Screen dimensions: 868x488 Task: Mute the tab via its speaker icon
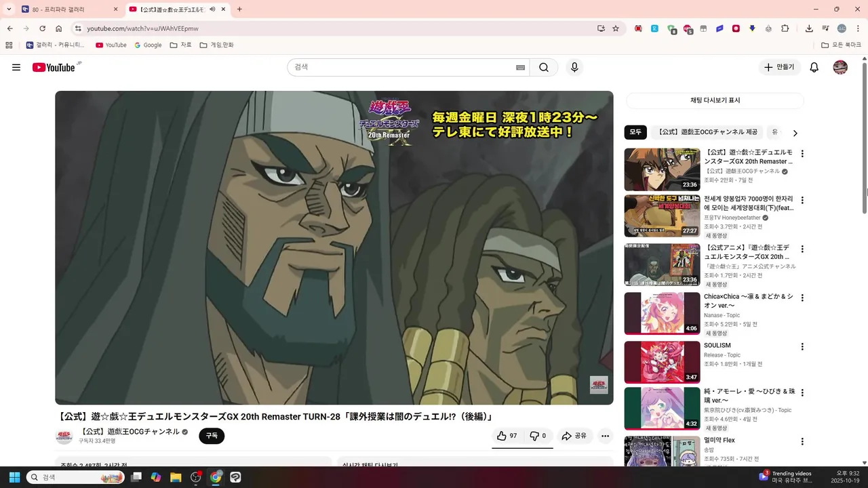[213, 9]
